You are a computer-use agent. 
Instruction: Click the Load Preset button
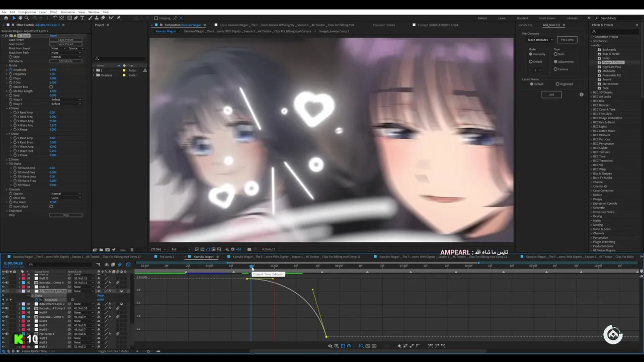pyautogui.click(x=65, y=40)
